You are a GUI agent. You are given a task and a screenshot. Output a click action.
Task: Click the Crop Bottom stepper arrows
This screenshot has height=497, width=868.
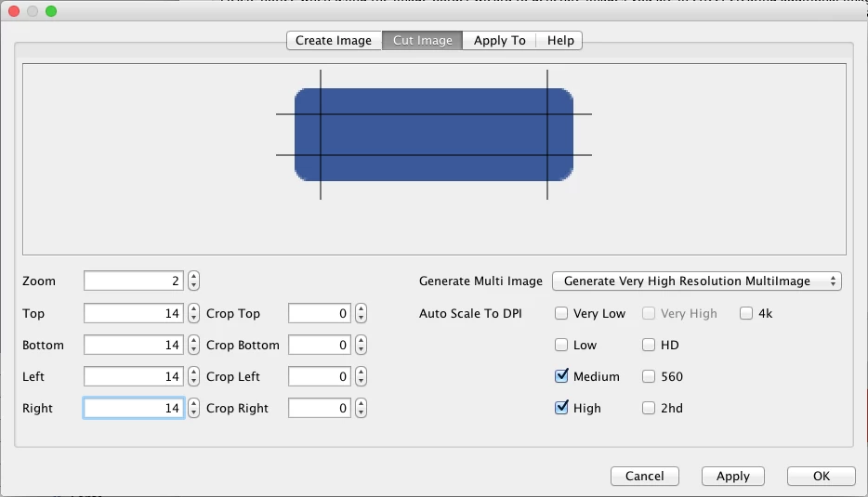tap(361, 345)
